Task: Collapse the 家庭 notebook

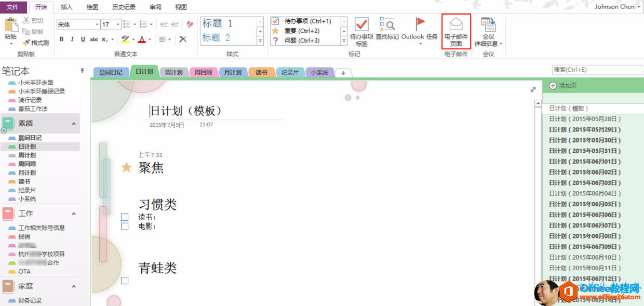Action: point(74,286)
